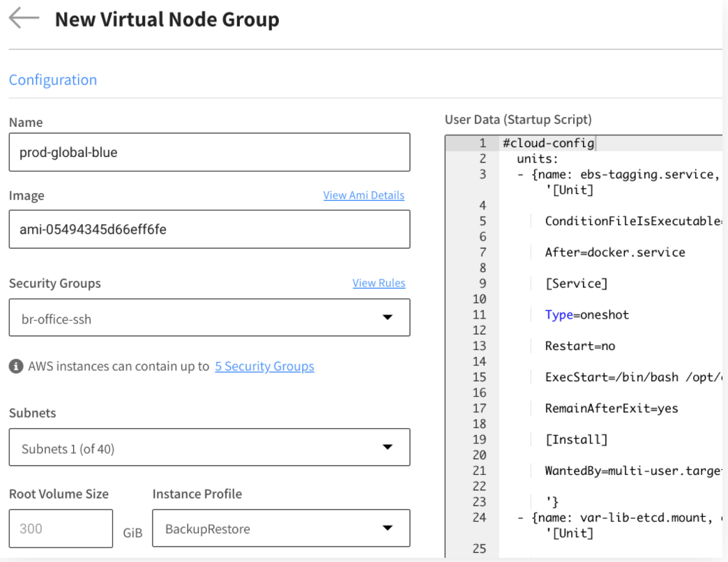Click the Root Volume Size input showing 300

[x=60, y=529]
